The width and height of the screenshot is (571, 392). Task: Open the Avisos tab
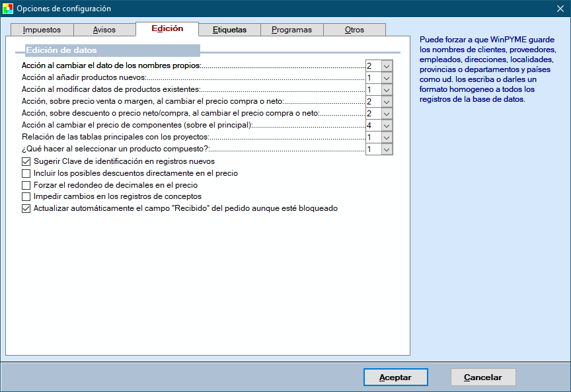pyautogui.click(x=104, y=30)
